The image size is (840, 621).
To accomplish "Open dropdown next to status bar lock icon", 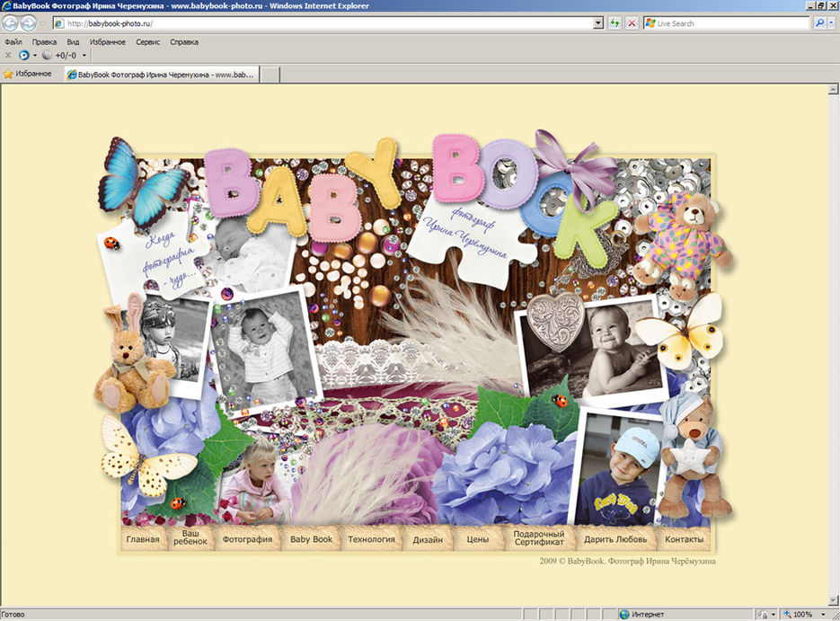I will coord(773,615).
